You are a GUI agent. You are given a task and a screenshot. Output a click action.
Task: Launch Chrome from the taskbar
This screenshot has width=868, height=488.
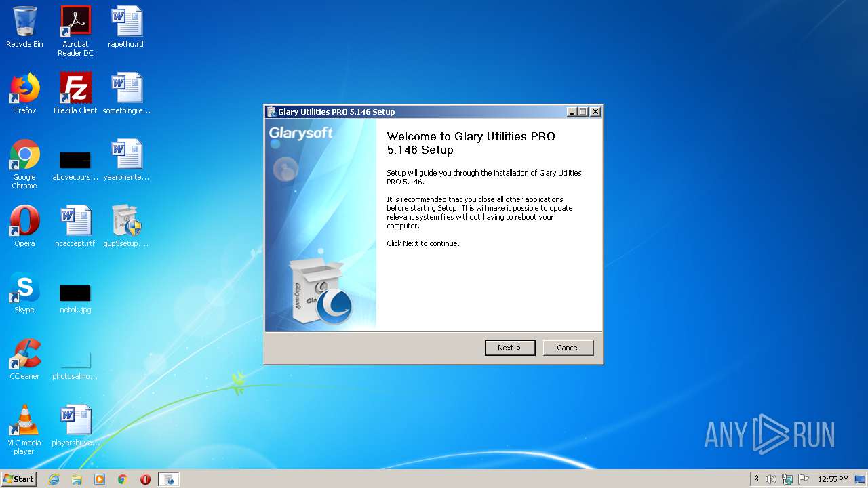pos(123,479)
